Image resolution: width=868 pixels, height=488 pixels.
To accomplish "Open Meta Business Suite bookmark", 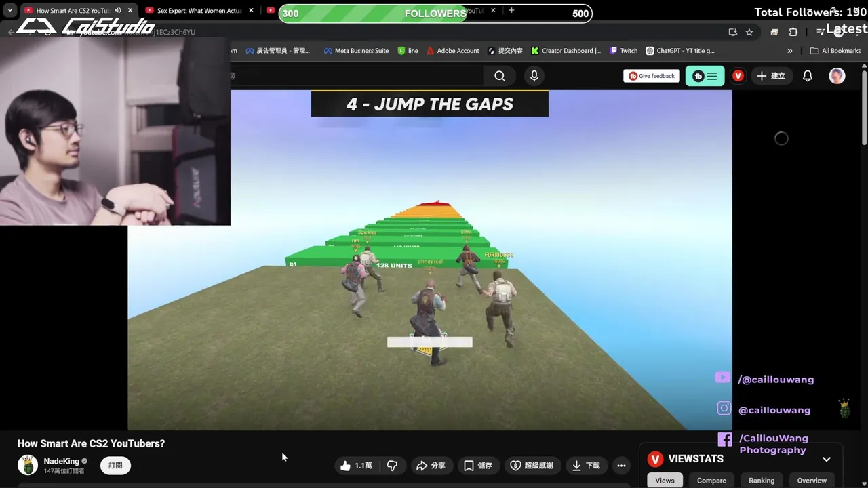I will coord(356,51).
